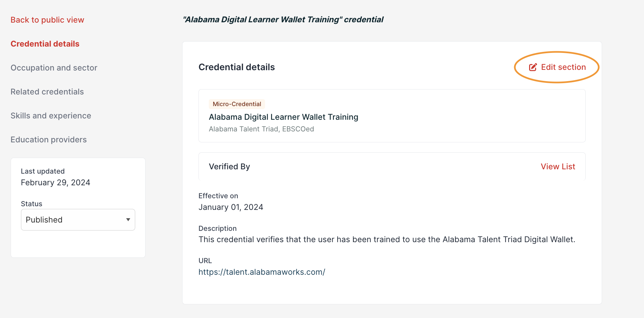Click the Edit section link

pos(557,67)
